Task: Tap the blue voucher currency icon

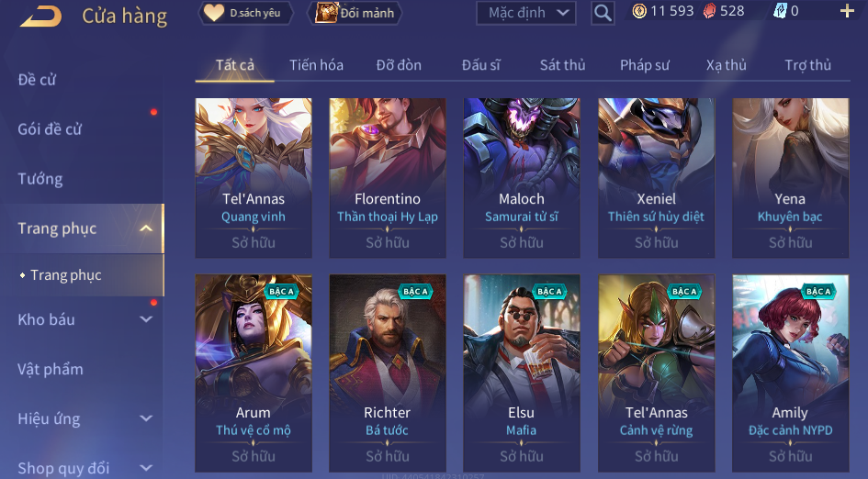Action: 780,11
